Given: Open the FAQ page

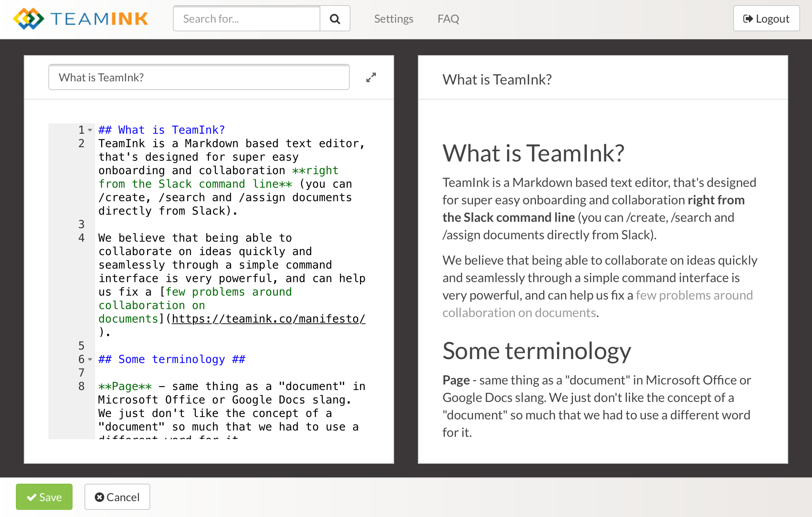Looking at the screenshot, I should coord(448,19).
